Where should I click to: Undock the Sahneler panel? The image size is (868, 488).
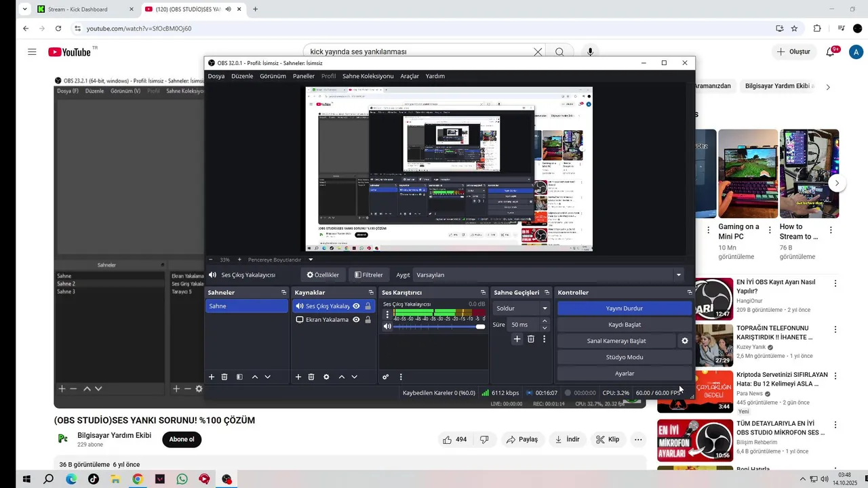pos(283,293)
